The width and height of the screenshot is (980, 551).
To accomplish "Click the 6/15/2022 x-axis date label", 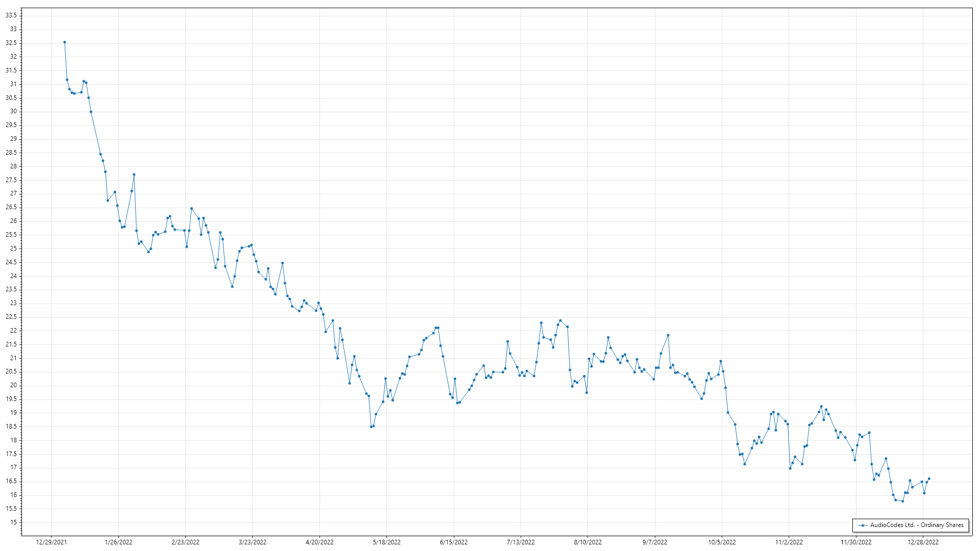I will click(454, 542).
